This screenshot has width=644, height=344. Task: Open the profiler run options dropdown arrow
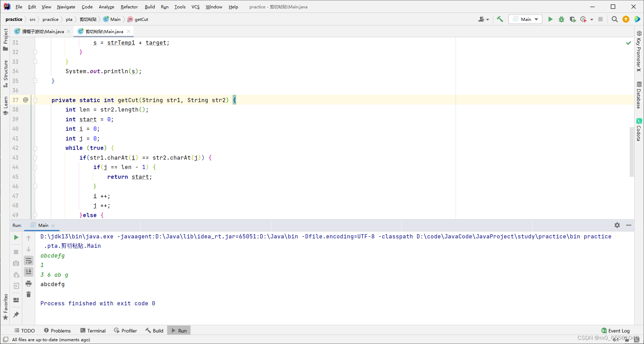[592, 19]
